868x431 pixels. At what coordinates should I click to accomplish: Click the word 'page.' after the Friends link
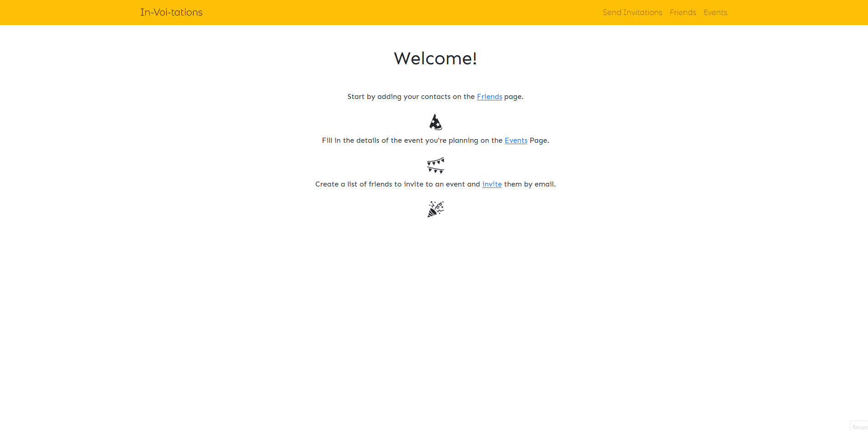click(x=514, y=97)
